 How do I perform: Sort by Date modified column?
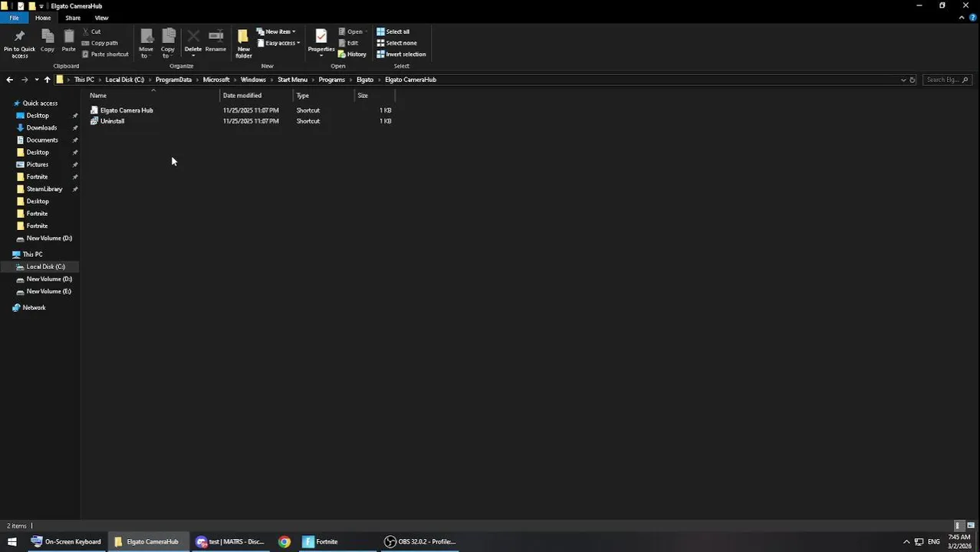(256, 96)
